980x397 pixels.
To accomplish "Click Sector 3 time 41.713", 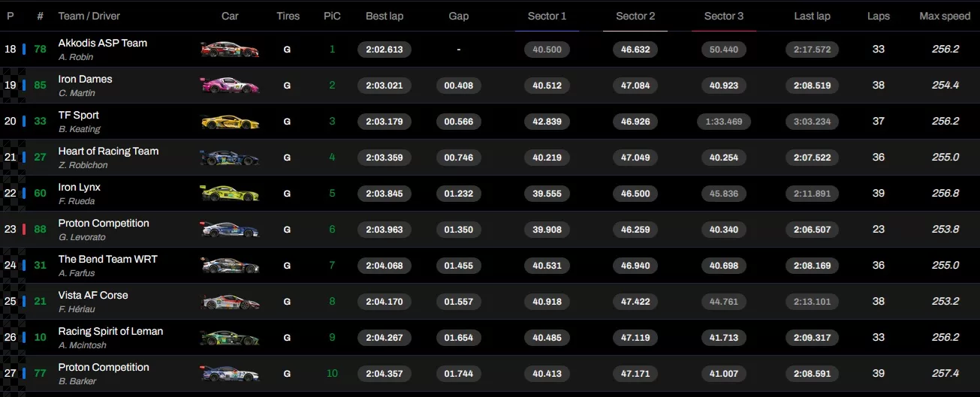I will point(724,338).
